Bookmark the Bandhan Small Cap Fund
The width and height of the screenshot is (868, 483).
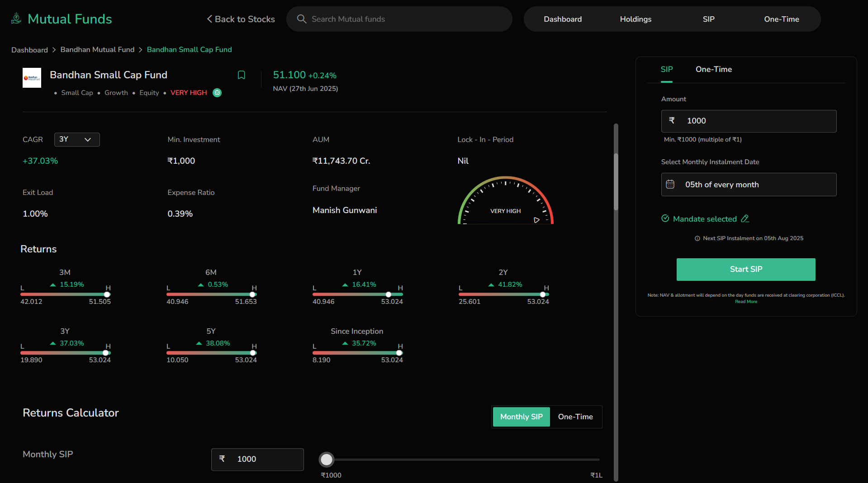[x=242, y=75]
